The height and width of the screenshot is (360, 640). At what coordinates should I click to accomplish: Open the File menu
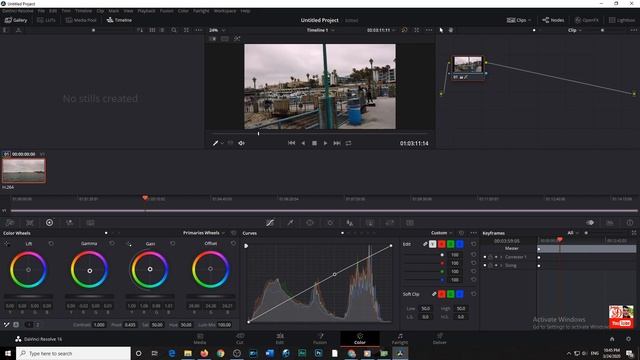click(x=41, y=11)
